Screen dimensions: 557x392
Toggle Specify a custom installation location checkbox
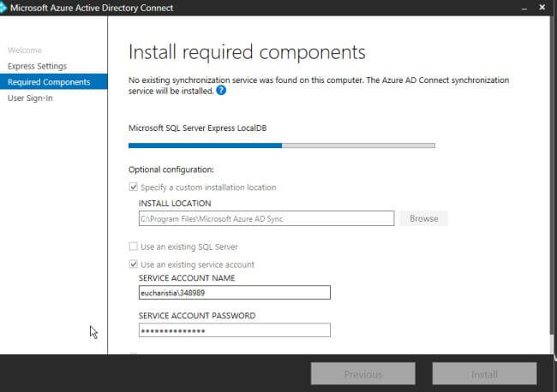pos(133,187)
